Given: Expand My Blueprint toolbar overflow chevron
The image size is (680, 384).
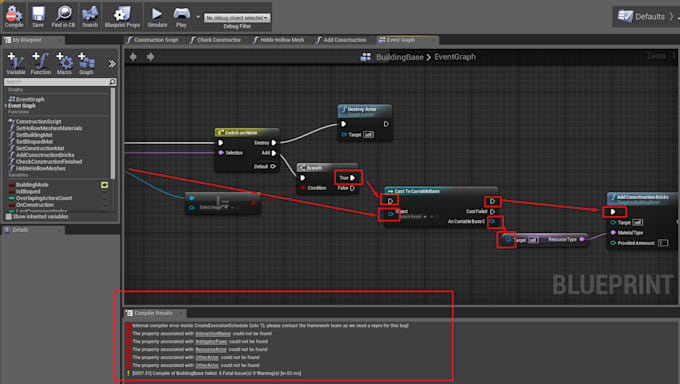Looking at the screenshot, I should click(112, 64).
